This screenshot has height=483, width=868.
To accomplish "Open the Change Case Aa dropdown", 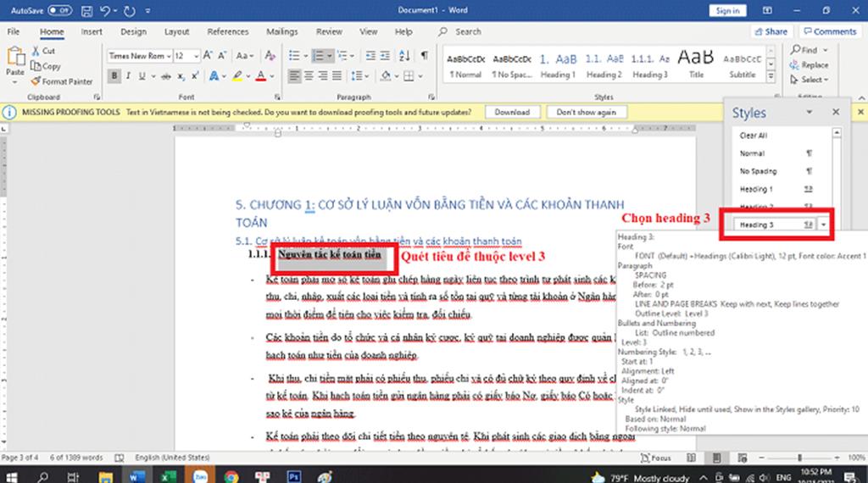I will point(245,55).
